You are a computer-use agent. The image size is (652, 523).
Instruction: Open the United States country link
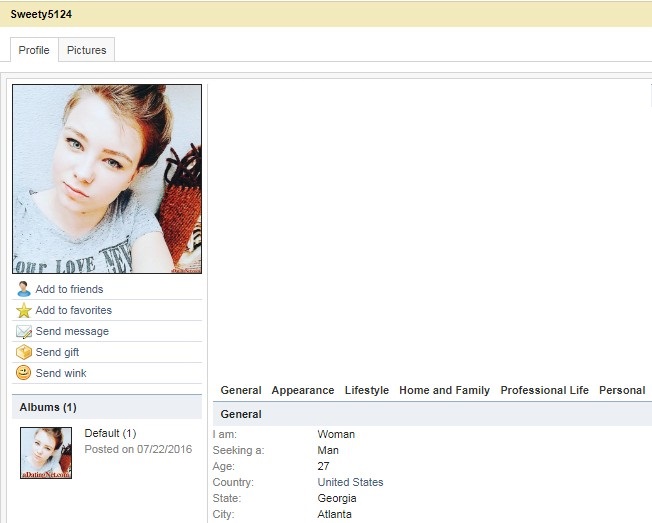pyautogui.click(x=350, y=482)
